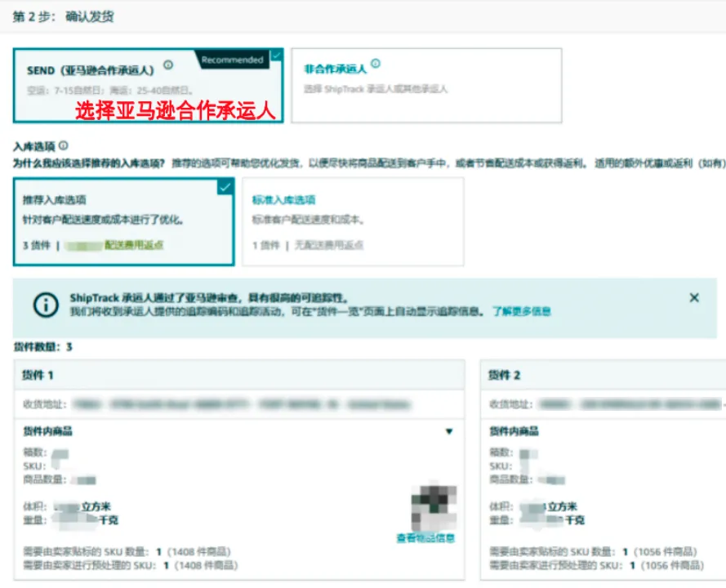
Task: Click the 第 2 步: 确认发货 heading
Action: coord(63,16)
